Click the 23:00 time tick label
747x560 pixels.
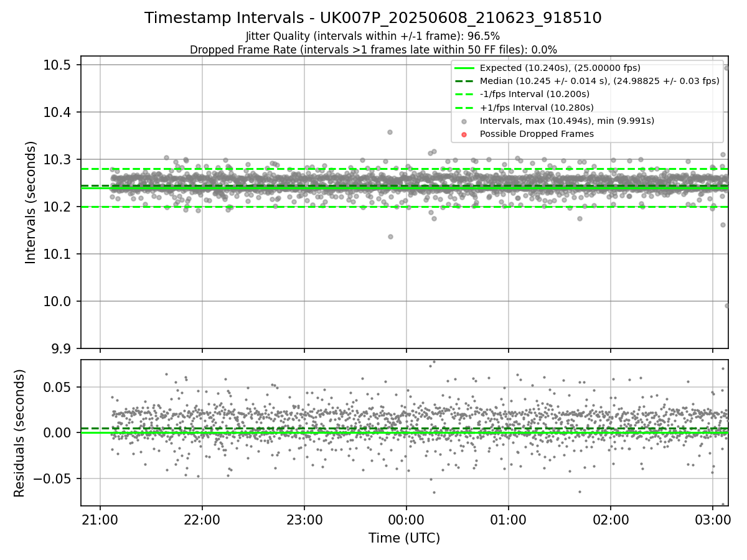[x=304, y=518]
